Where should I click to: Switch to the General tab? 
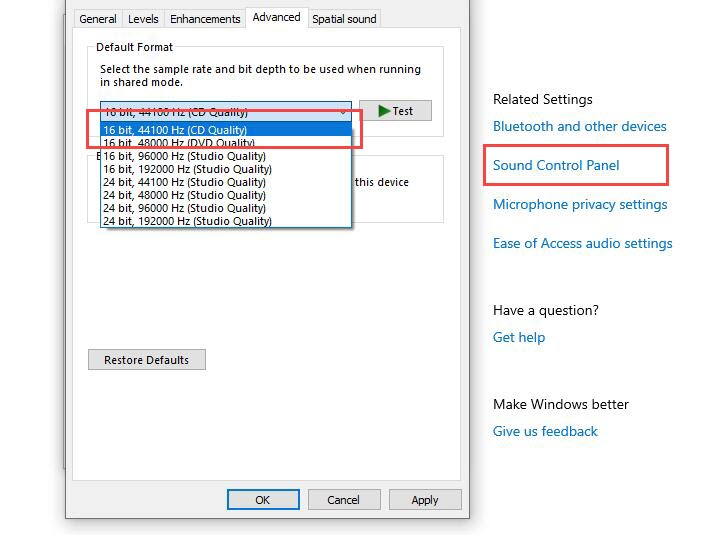(x=97, y=19)
